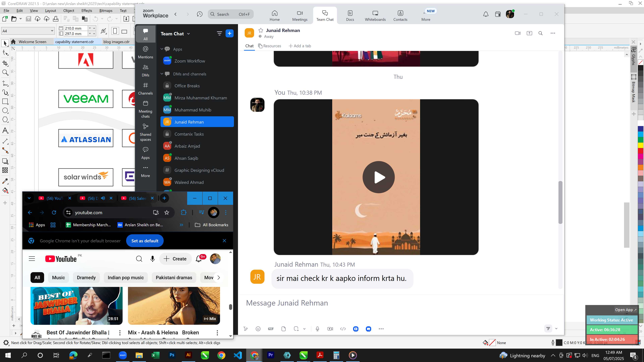Select CorelDRAW Ellipse tool
Image resolution: width=644 pixels, height=362 pixels.
5,110
